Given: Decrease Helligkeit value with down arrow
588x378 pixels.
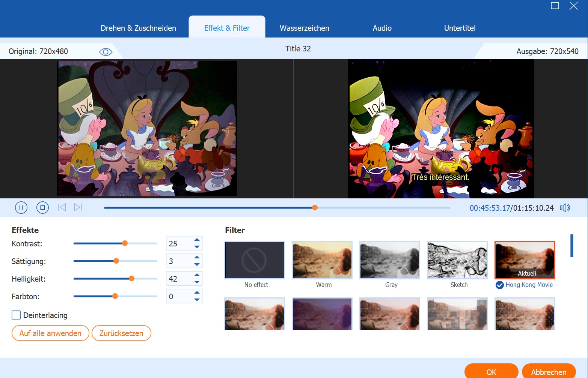Looking at the screenshot, I should [x=197, y=282].
